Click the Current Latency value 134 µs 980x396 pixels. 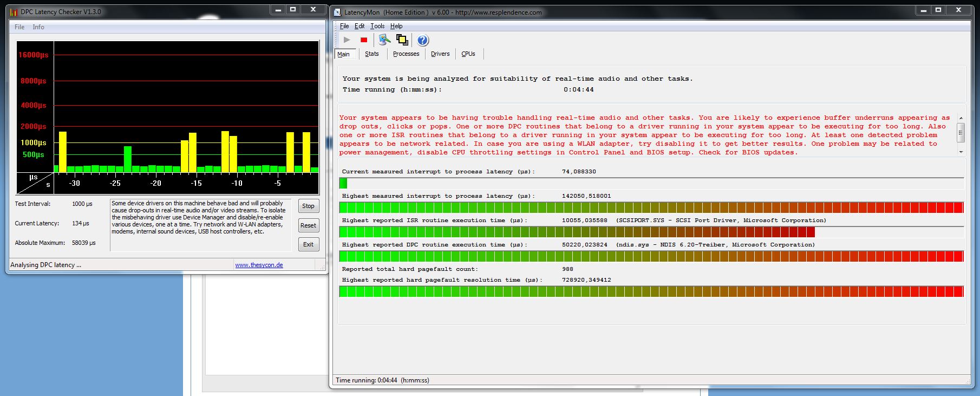(81, 223)
